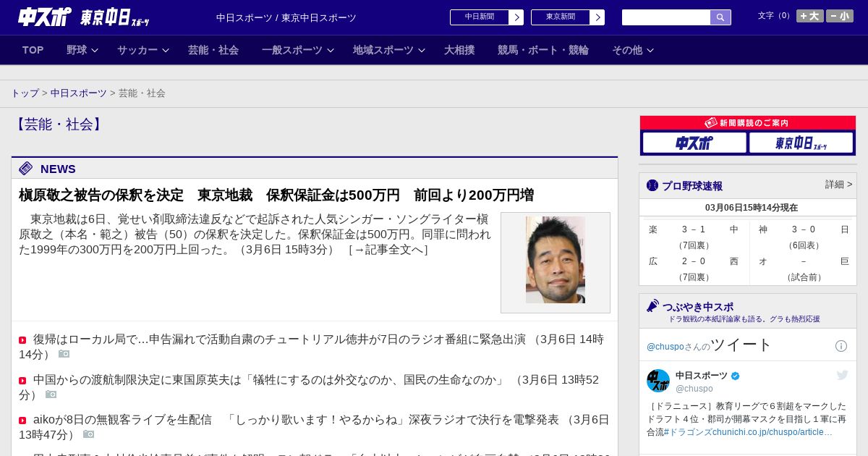This screenshot has width=868, height=456.
Task: Increase text size with 大 button
Action: tap(809, 16)
